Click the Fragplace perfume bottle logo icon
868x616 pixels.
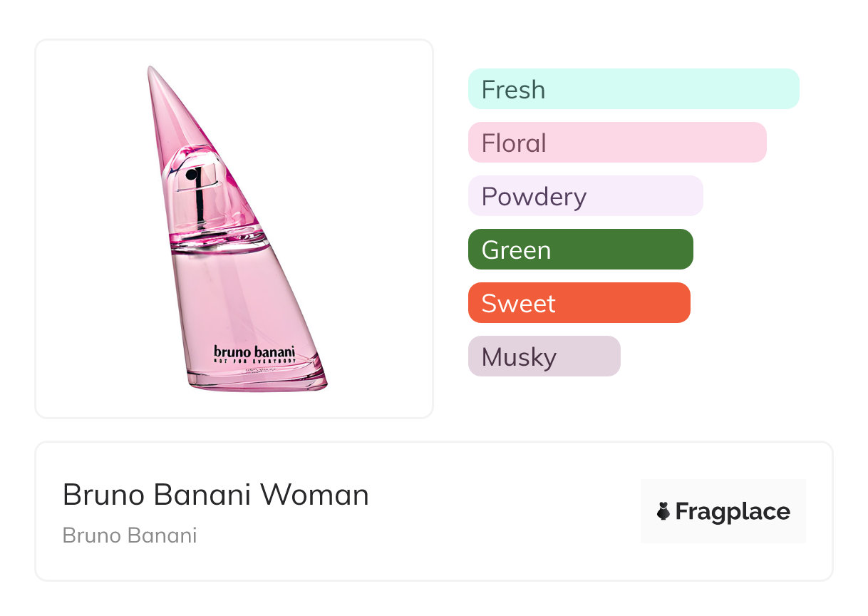pyautogui.click(x=663, y=511)
